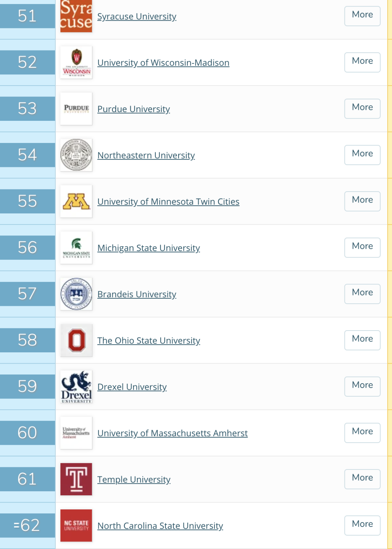Open the University of Wisconsin-Madison link

tap(163, 63)
